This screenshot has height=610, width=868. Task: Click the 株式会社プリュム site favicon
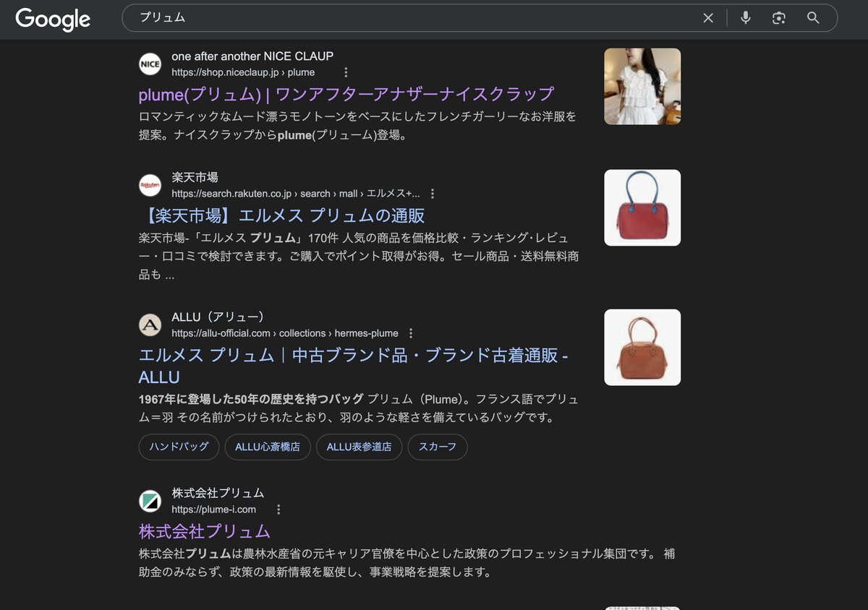pyautogui.click(x=150, y=501)
